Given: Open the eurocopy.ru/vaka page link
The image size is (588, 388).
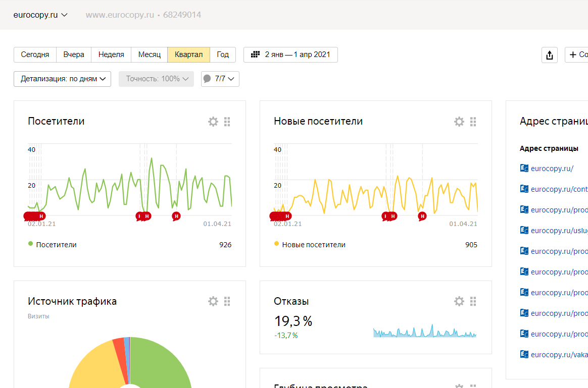Looking at the screenshot, I should (x=559, y=355).
